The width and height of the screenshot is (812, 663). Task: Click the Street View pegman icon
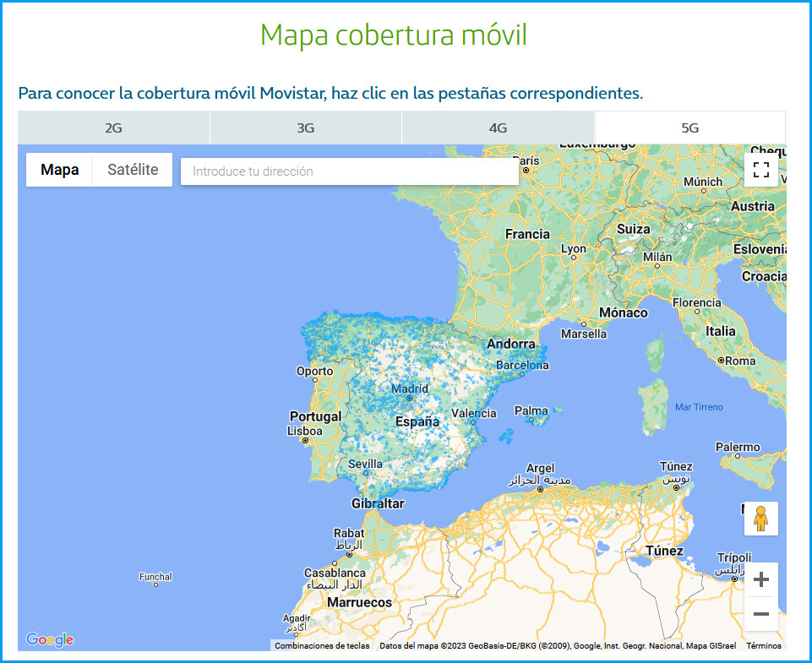click(x=760, y=519)
